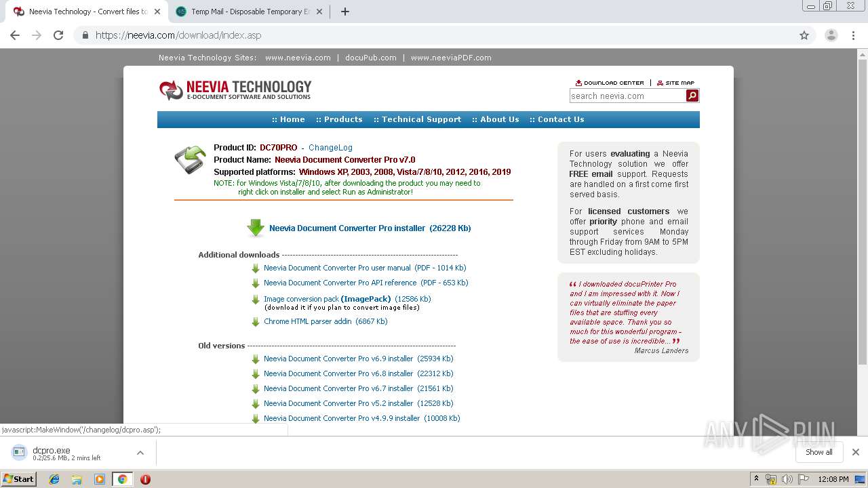Click green arrow beside API reference download
The height and width of the screenshot is (488, 868).
click(x=256, y=283)
